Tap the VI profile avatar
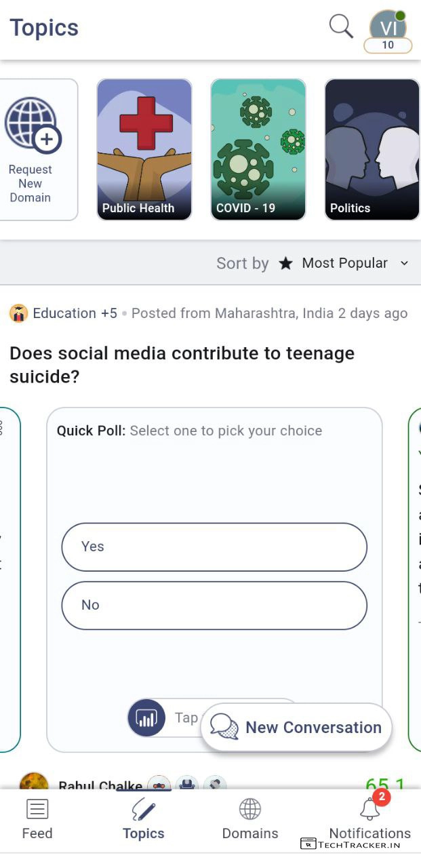421x868 pixels. coord(388,28)
